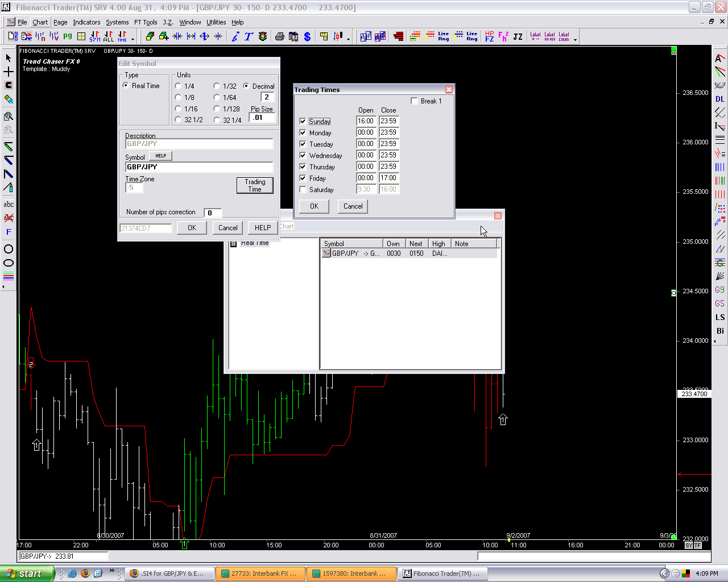The height and width of the screenshot is (582, 728).
Task: Click the HELP button beside Cancel in Edit Symbol
Action: point(263,228)
